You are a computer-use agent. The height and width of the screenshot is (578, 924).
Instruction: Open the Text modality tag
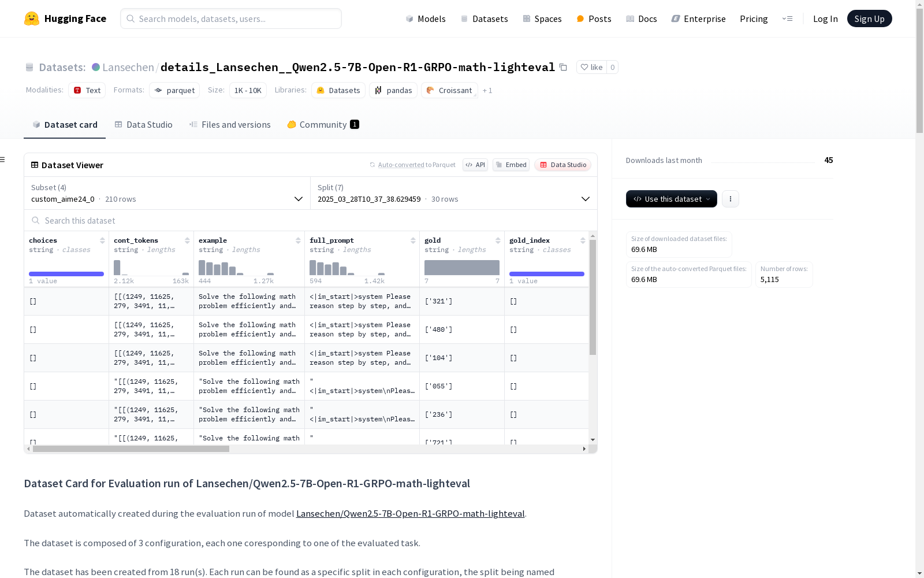[x=87, y=90]
